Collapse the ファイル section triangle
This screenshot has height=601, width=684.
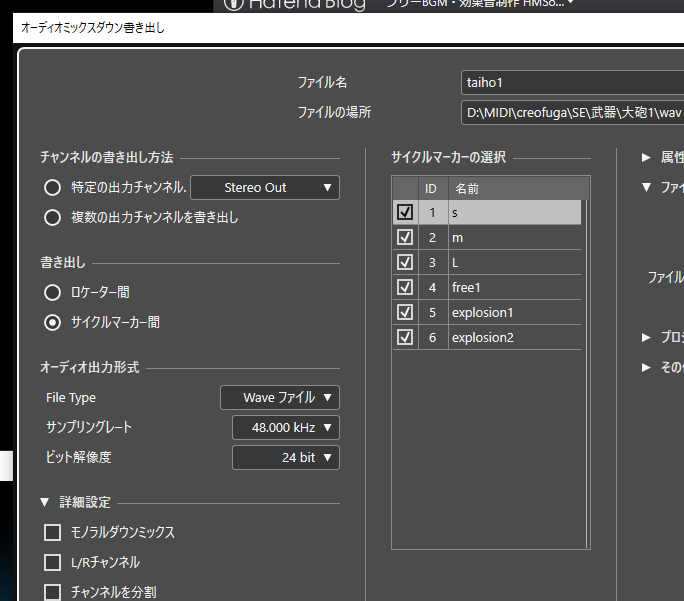click(646, 188)
